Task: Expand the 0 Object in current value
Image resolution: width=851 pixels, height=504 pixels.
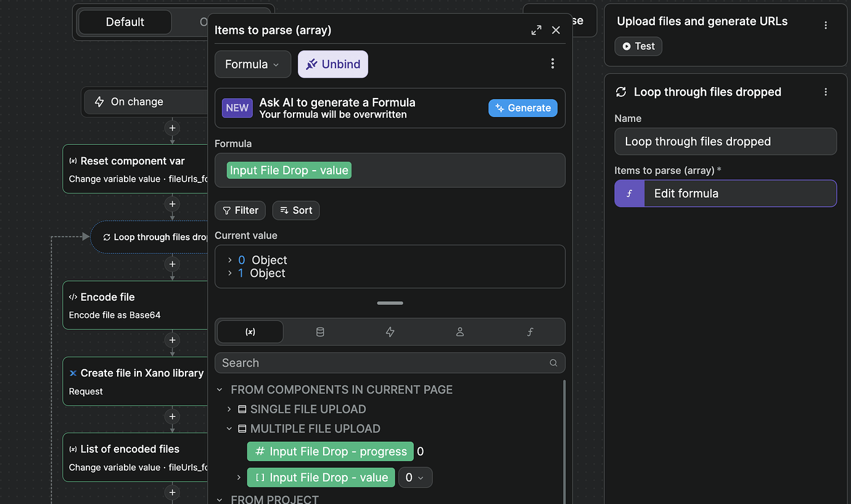Action: (x=230, y=260)
